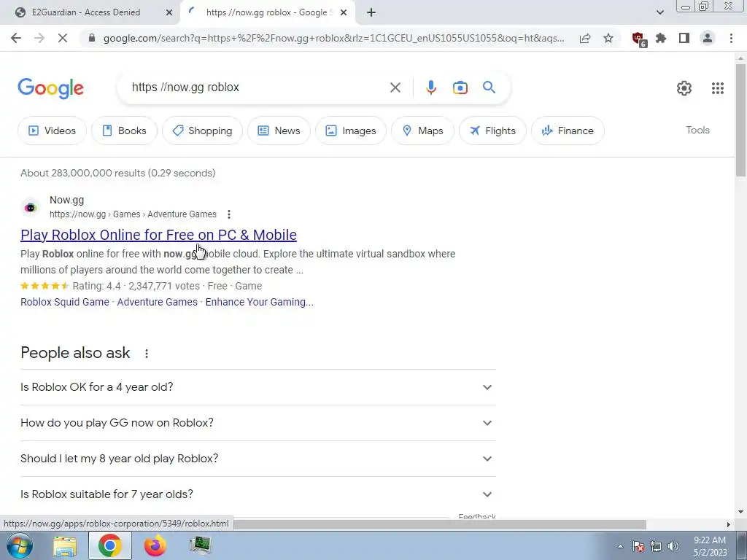Bookmark this page with star icon

[x=608, y=38]
